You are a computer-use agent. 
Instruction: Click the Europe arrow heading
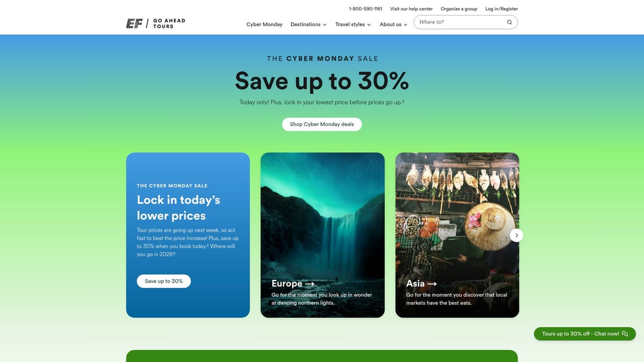tap(293, 284)
